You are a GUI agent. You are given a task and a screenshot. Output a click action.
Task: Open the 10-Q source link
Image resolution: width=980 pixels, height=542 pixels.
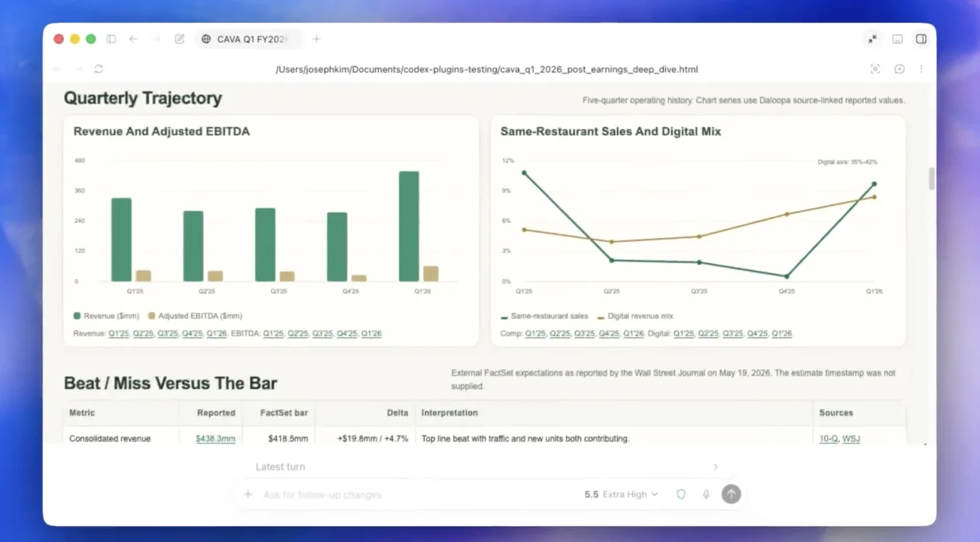[x=828, y=438]
